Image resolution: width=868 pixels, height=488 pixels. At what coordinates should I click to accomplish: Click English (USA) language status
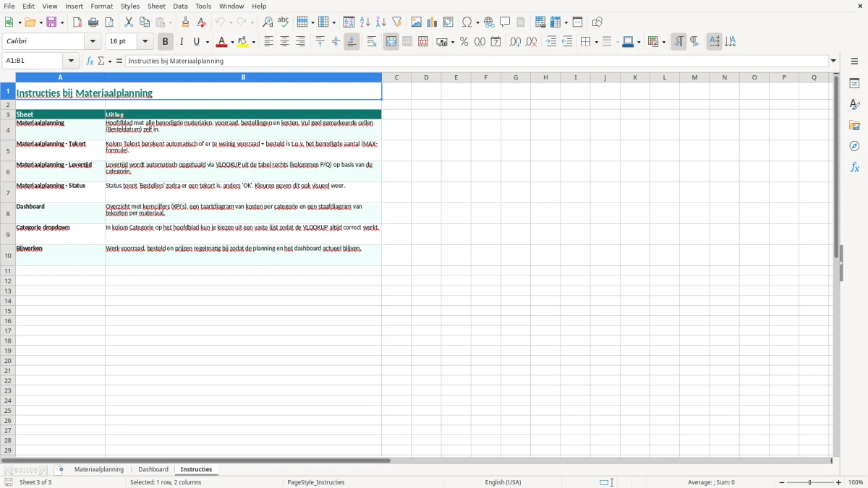pyautogui.click(x=503, y=482)
